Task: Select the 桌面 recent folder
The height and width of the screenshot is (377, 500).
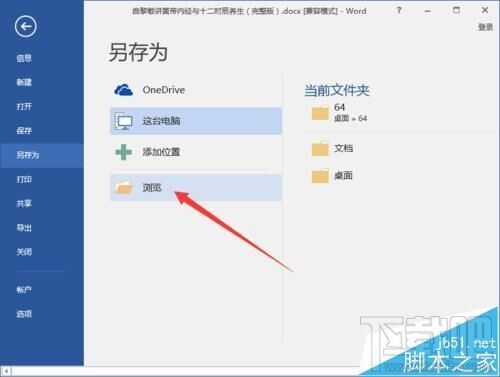Action: (x=400, y=176)
